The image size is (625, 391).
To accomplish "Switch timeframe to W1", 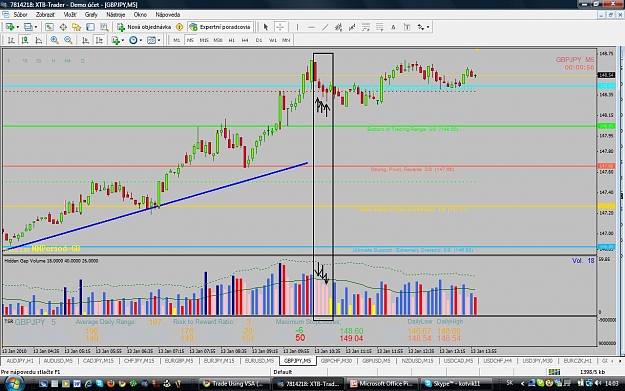I will (273, 40).
